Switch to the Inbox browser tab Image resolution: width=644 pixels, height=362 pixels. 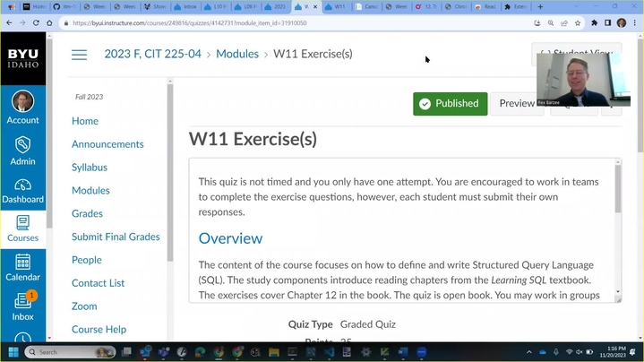click(x=186, y=6)
